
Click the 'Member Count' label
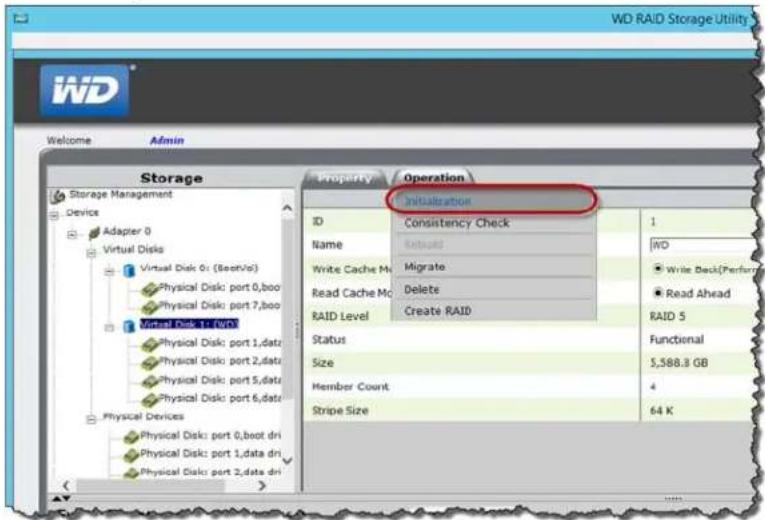[x=350, y=387]
